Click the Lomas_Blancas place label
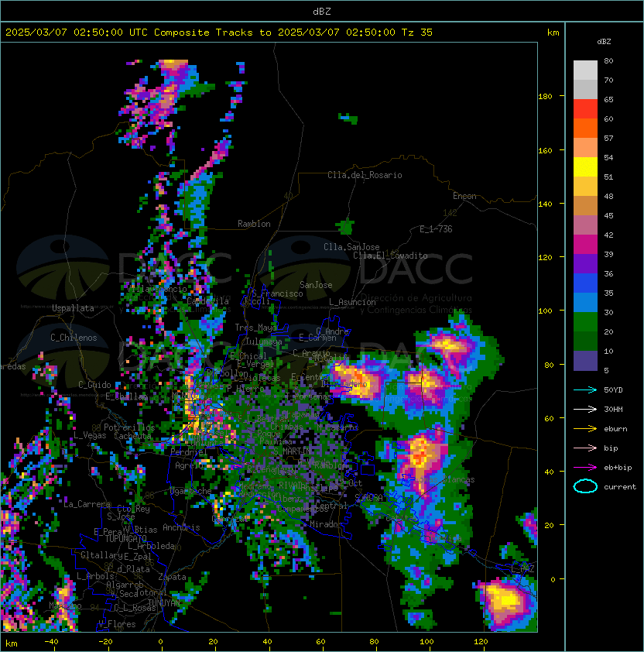644x652 pixels. click(444, 479)
